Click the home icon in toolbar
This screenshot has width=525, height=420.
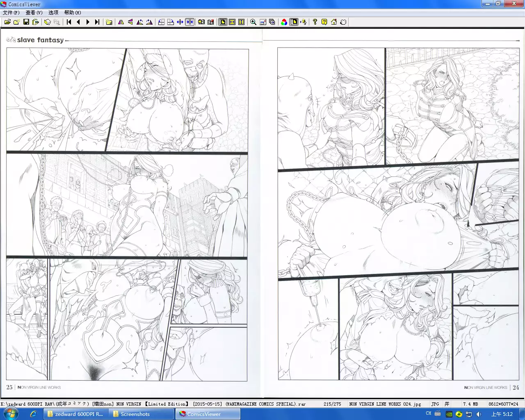point(334,22)
